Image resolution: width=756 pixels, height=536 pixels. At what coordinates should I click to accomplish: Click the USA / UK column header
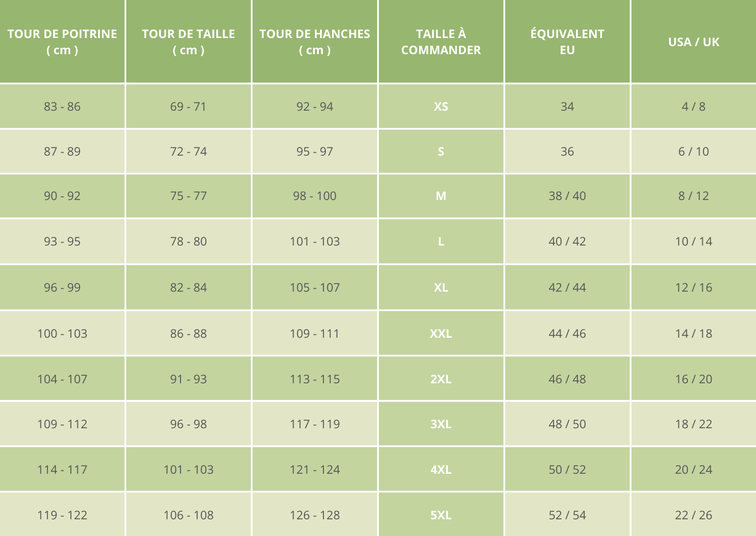694,42
